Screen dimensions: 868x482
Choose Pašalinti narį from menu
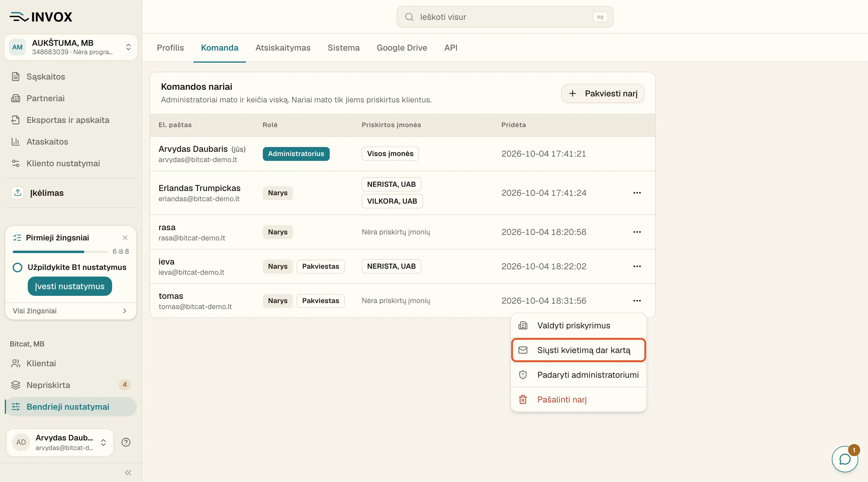click(x=578, y=399)
